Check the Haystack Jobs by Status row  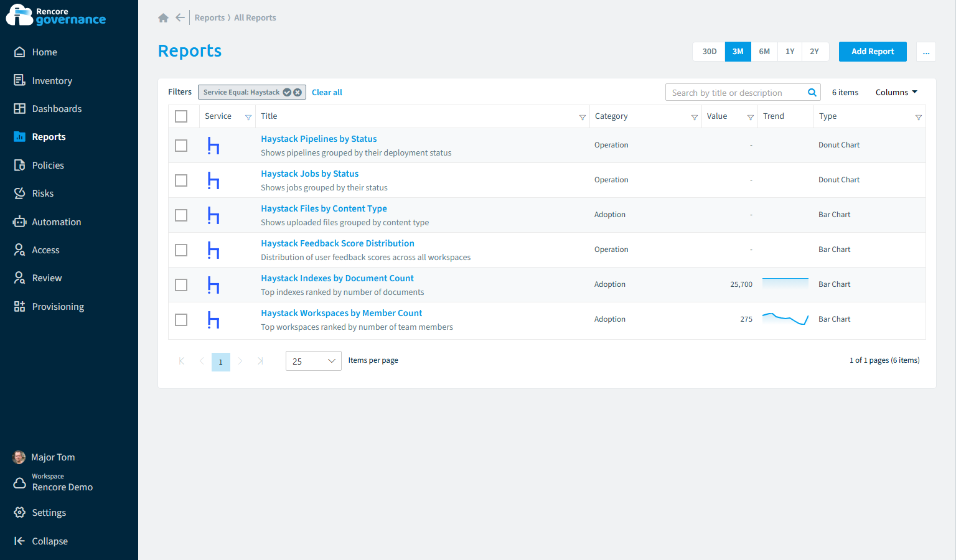click(181, 180)
